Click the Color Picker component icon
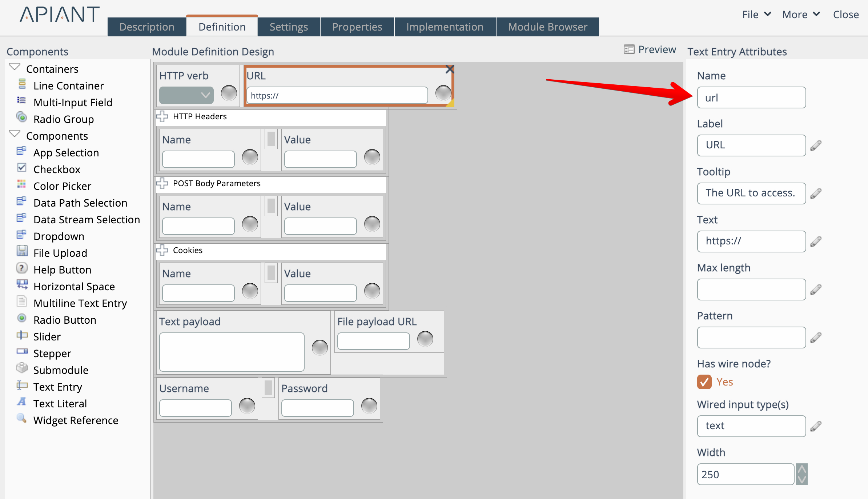The height and width of the screenshot is (499, 868). click(21, 184)
